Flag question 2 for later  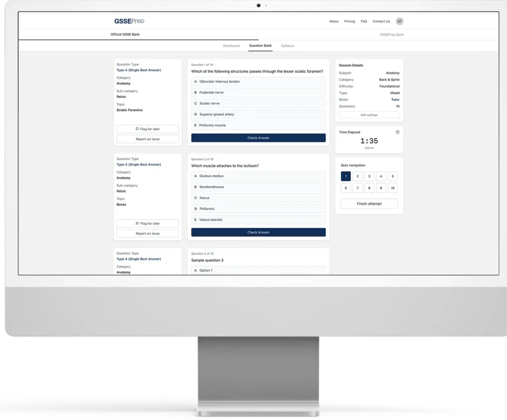click(x=148, y=224)
